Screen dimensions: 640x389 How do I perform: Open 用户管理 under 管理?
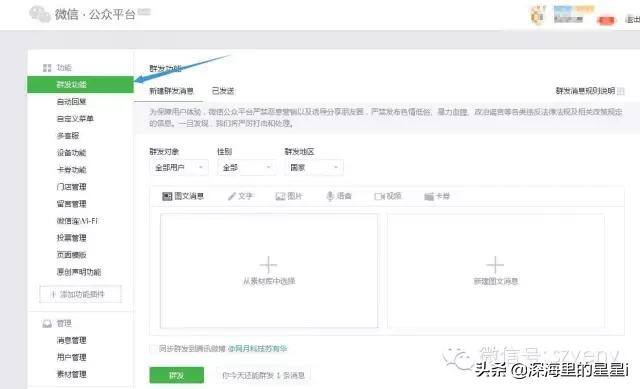click(x=71, y=357)
